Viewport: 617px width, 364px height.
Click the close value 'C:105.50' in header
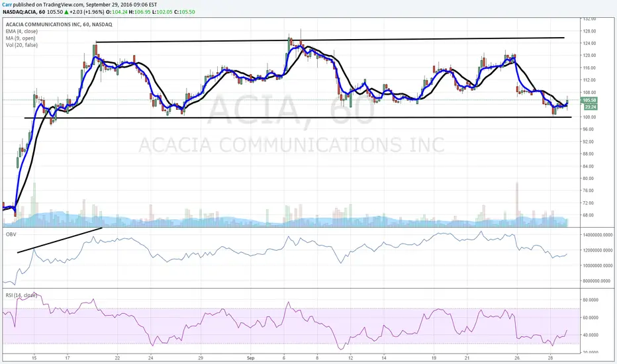coord(185,12)
